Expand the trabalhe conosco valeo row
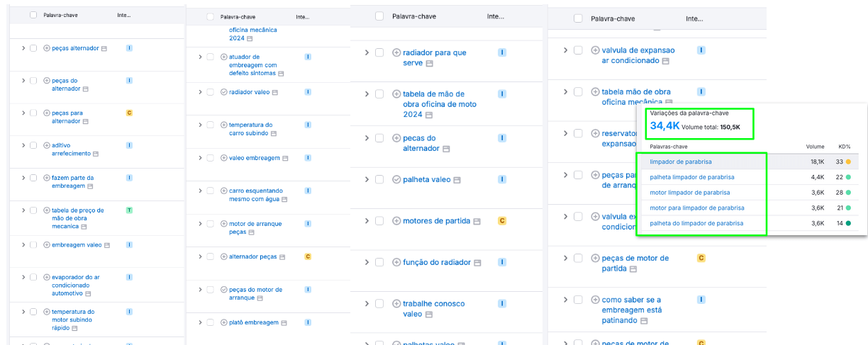868x345 pixels. click(367, 303)
